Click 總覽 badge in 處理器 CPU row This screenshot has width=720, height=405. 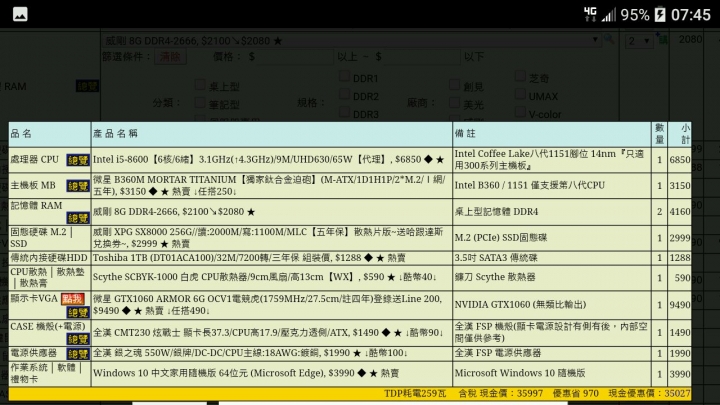pyautogui.click(x=78, y=160)
